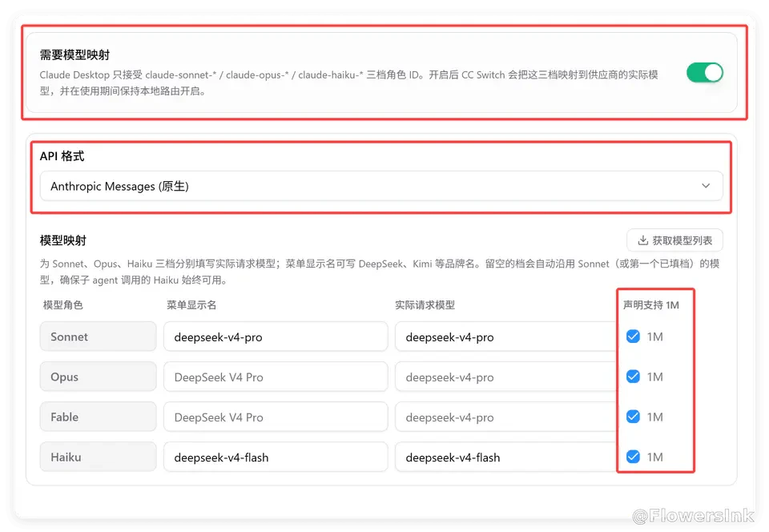Edit the Haiku actual request model field
The image size is (769, 532).
coord(505,457)
